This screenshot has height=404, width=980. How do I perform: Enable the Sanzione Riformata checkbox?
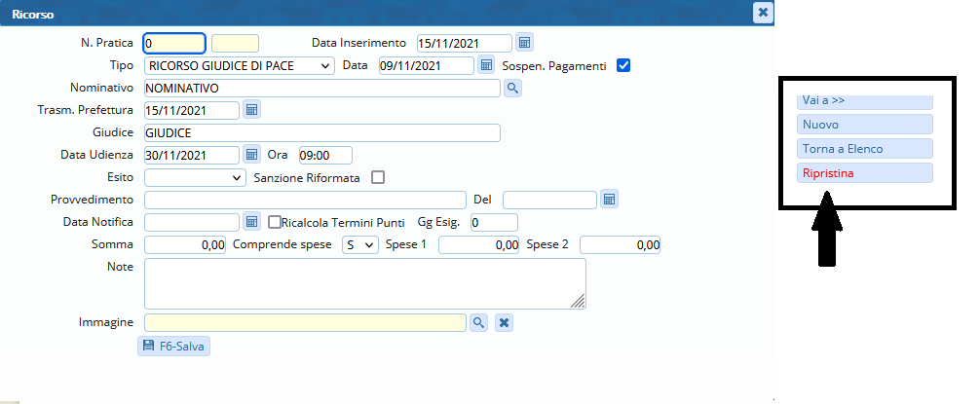click(x=378, y=177)
